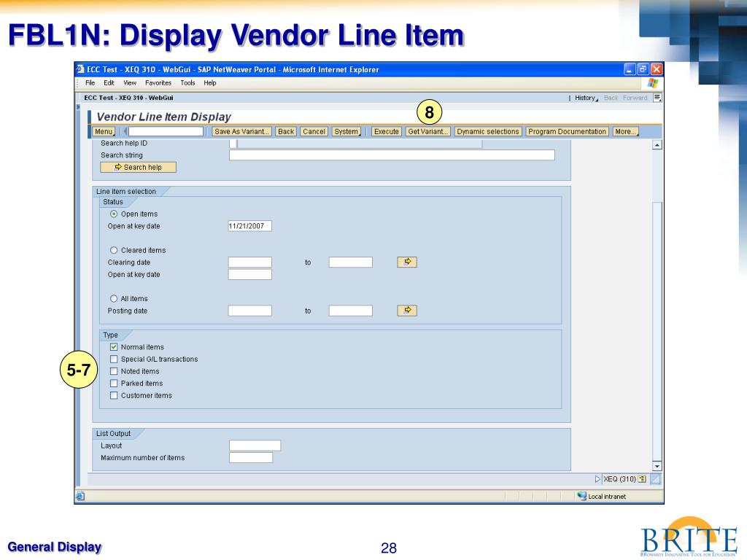Click the Back toolbar button
747x560 pixels.
[x=286, y=131]
